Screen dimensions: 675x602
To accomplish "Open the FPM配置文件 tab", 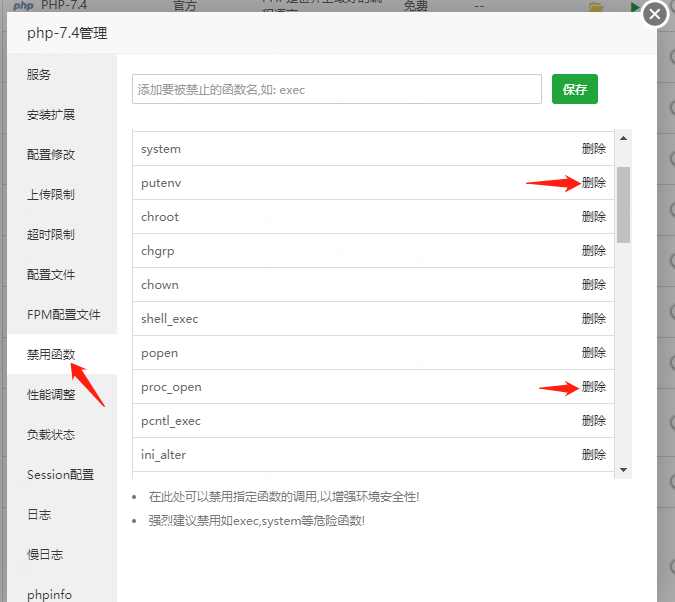I will pos(64,315).
